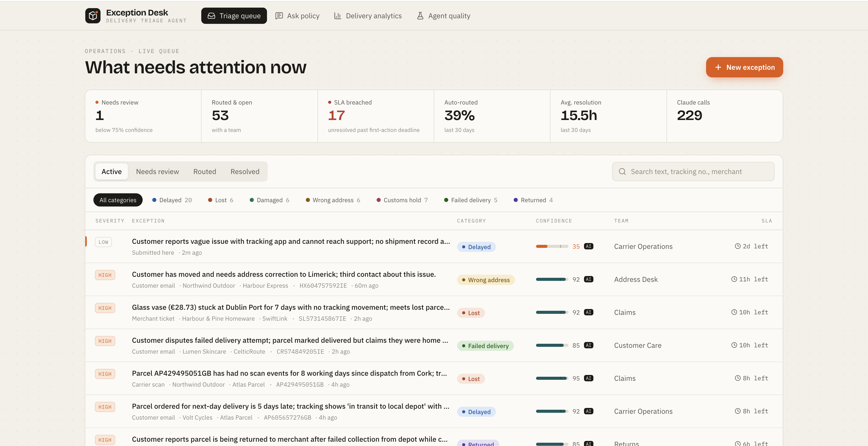Open the Triage queue tab
Image resolution: width=868 pixels, height=446 pixels.
[234, 16]
